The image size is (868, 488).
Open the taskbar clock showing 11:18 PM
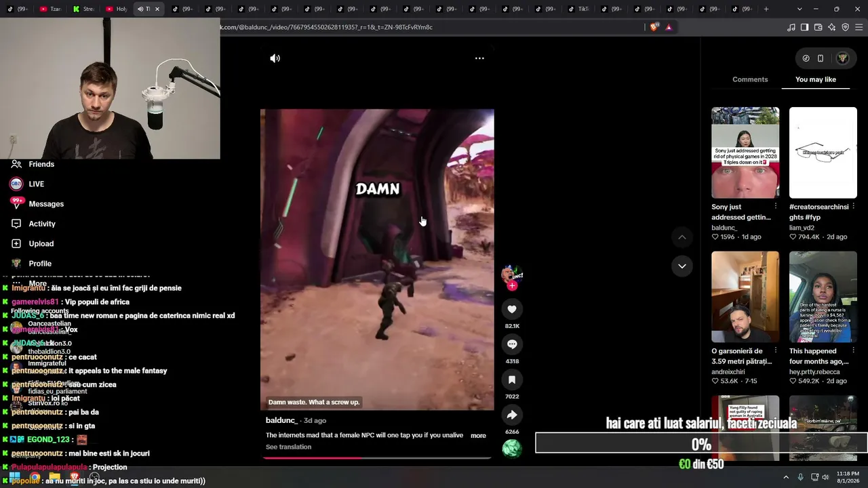[848, 477]
